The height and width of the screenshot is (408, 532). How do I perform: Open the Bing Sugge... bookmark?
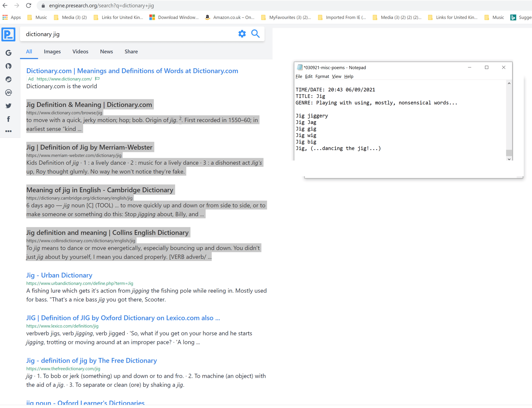[521, 17]
